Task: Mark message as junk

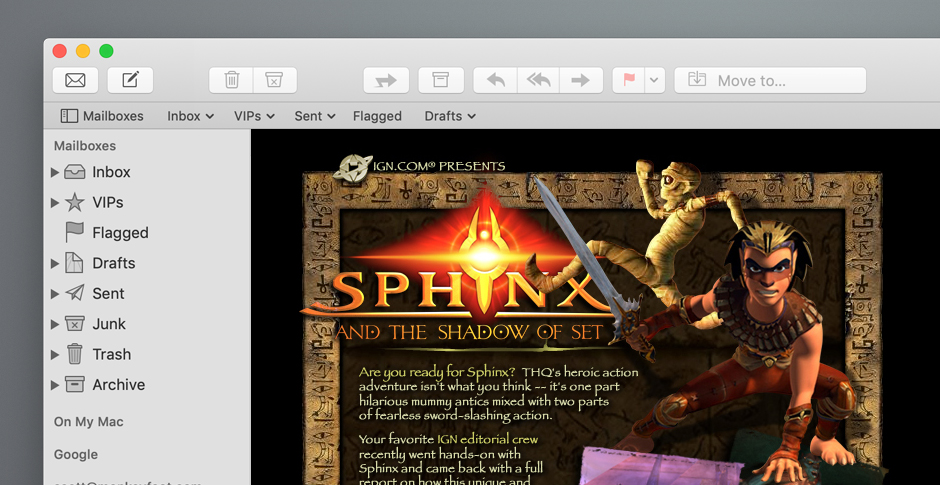Action: 275,80
